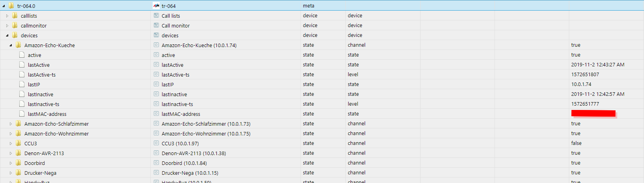
Task: Select the Amazon-Echo-Wohnzimmer tree item
Action: point(57,134)
